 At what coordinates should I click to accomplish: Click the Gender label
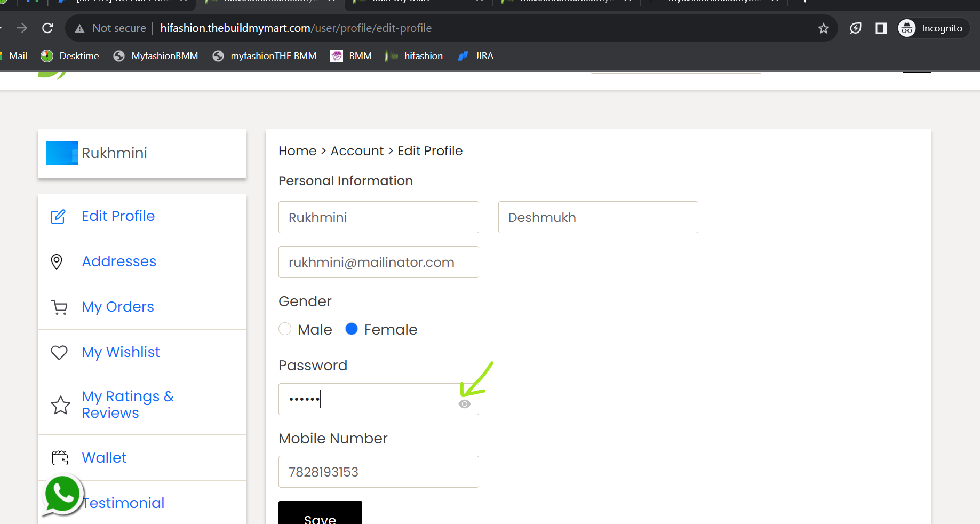pos(305,301)
